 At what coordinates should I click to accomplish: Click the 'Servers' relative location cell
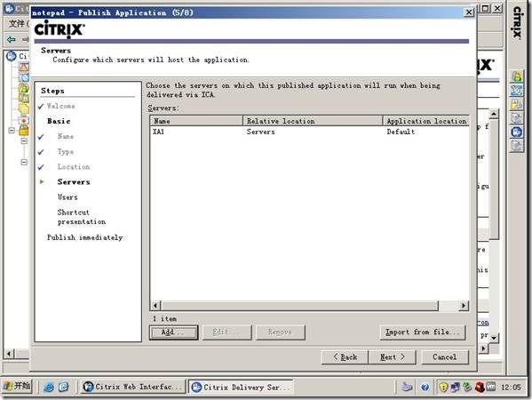260,132
